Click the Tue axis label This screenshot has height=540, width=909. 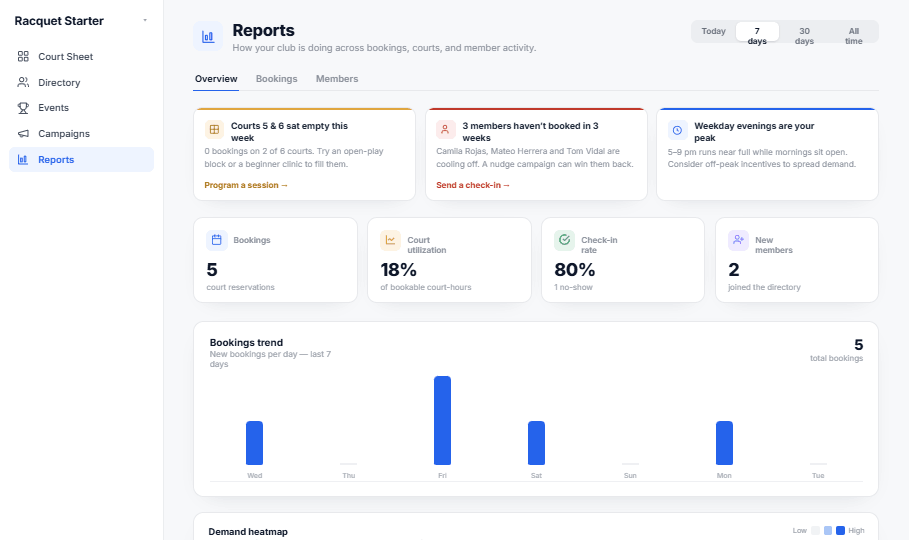point(818,475)
